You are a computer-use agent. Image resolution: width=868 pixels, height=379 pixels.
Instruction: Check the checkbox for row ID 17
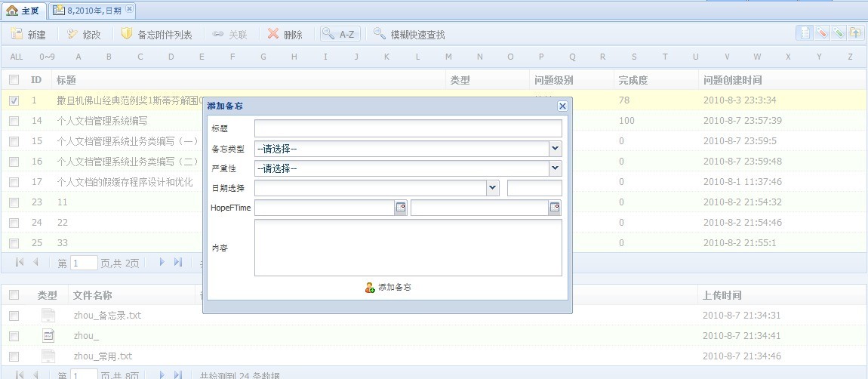(x=14, y=182)
